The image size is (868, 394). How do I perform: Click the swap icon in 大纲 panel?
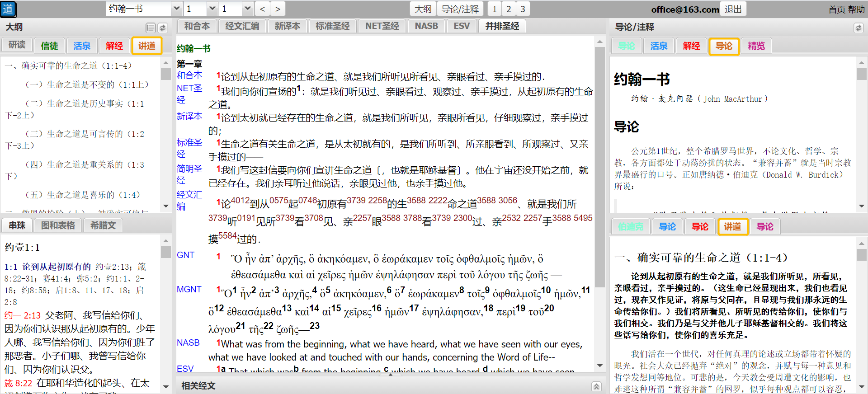[163, 28]
